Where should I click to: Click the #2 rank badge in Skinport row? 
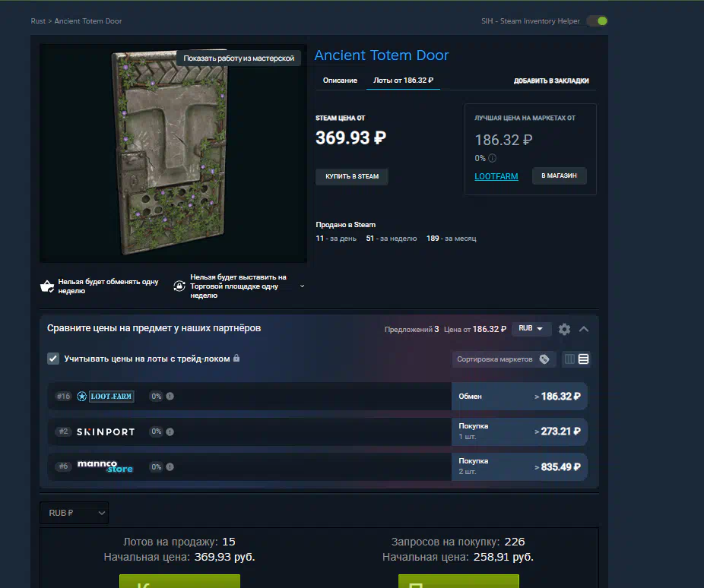pos(63,432)
